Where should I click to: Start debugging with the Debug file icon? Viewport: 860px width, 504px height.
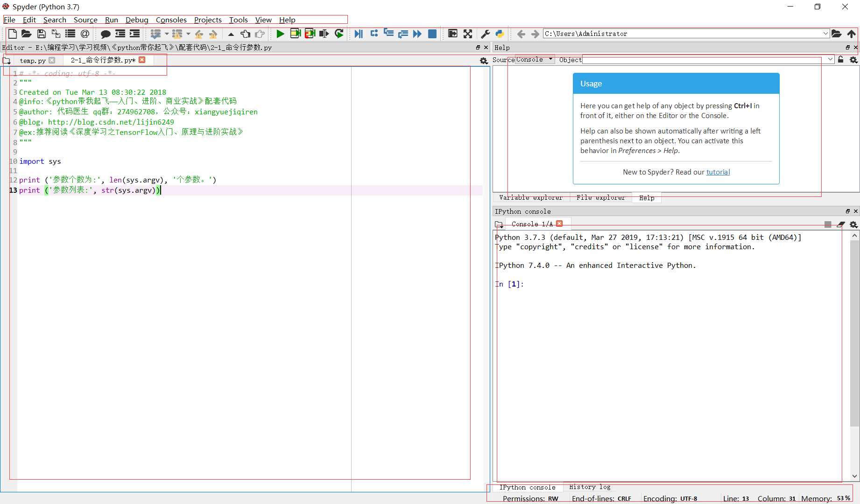[359, 34]
